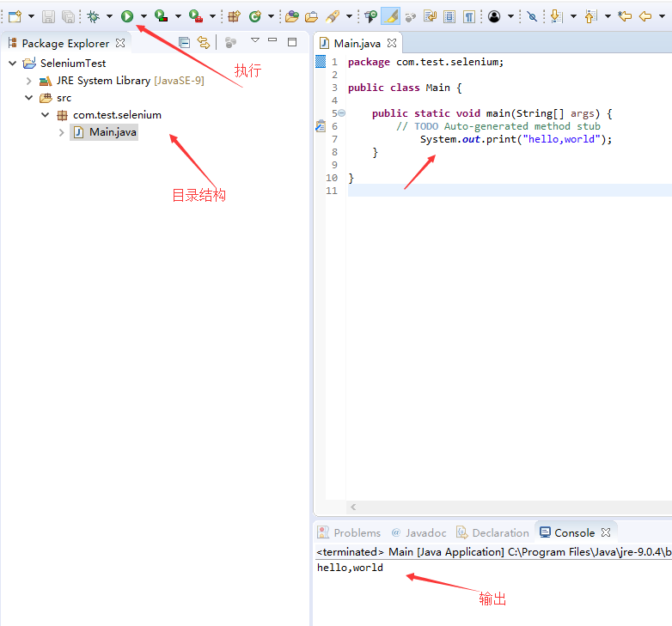Click the Open Type icon
Viewport: 672px width, 626px height.
pyautogui.click(x=292, y=16)
